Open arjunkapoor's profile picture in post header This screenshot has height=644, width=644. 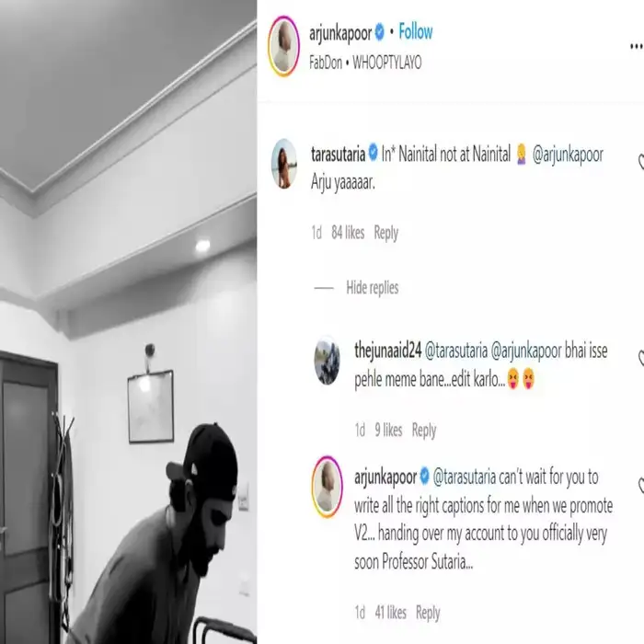click(x=283, y=46)
